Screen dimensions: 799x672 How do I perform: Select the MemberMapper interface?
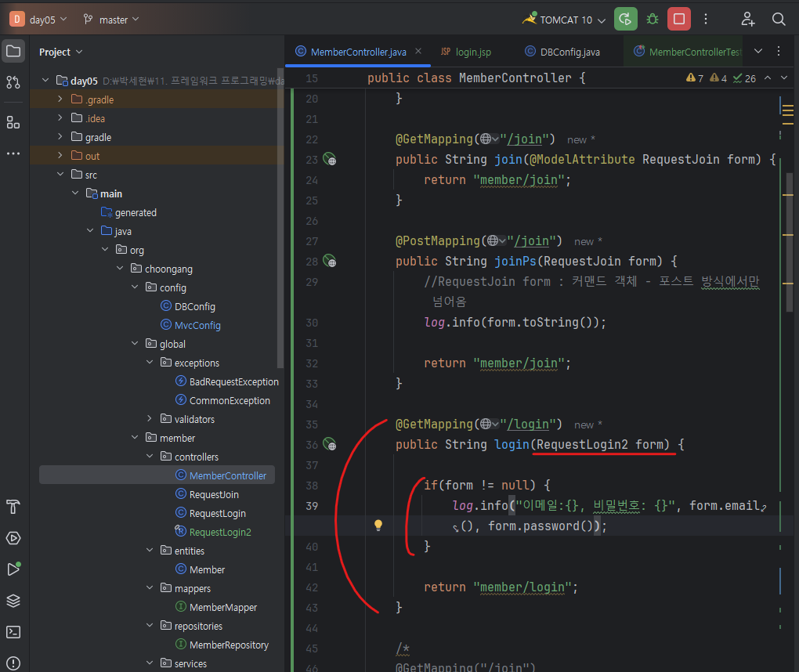[x=216, y=607]
